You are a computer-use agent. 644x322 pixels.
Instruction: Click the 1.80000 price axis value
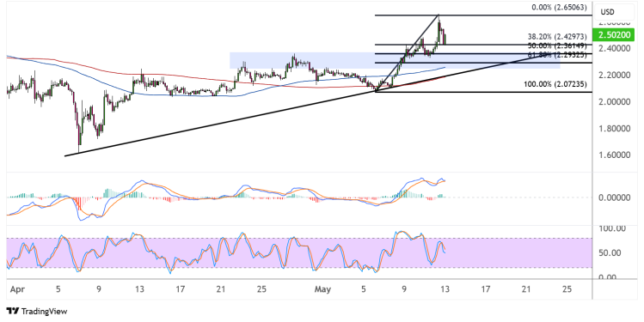615,129
